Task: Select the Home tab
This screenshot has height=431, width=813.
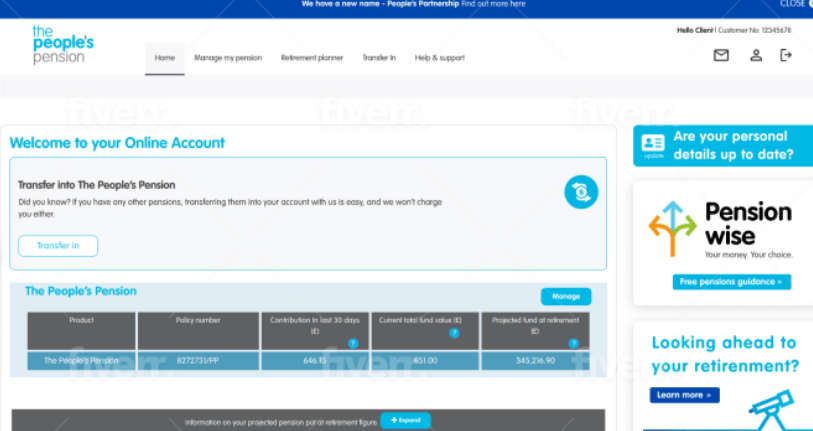Action: point(164,58)
